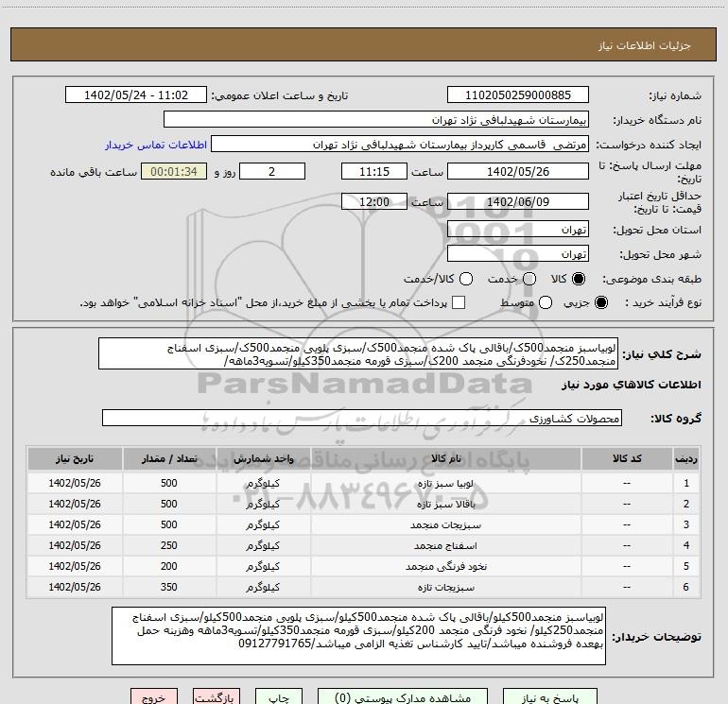728x704 pixels.
Task: Select the 'کالا' radio option
Action: [580, 279]
